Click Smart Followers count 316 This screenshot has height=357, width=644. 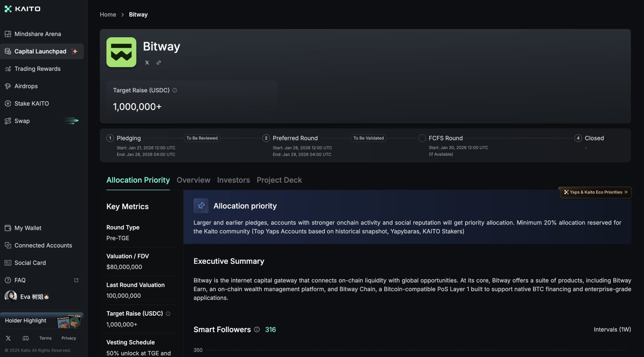pos(270,330)
